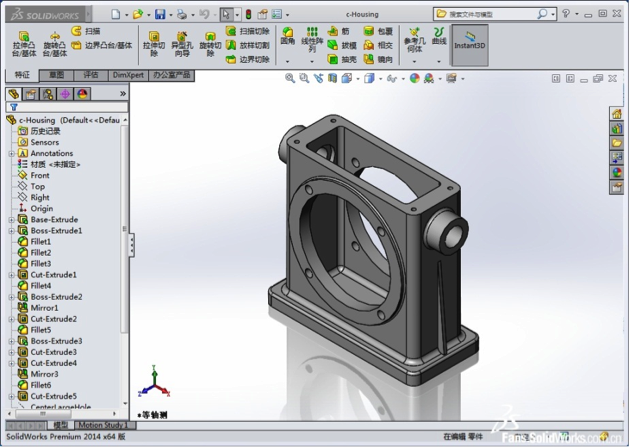
Task: Select the Revolved Boss/Base (旋转凸台/基体) tool
Action: tap(54, 42)
